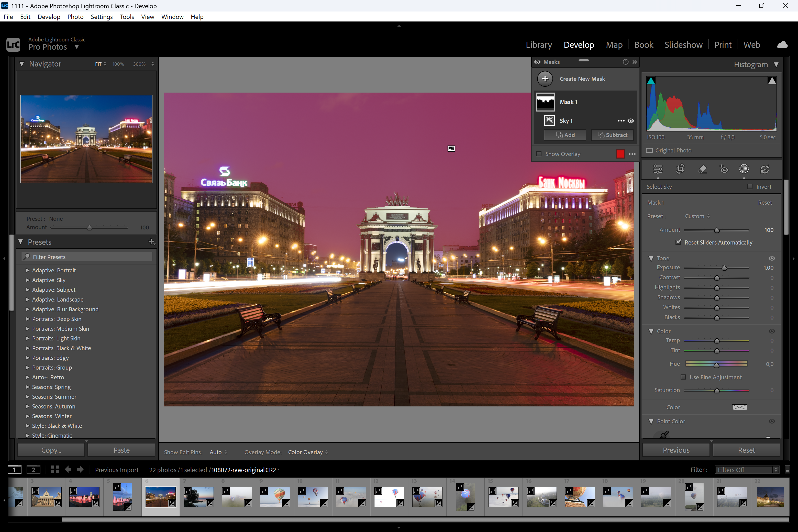Select the hot air balloon thumbnail 9
798x532 pixels.
(275, 497)
